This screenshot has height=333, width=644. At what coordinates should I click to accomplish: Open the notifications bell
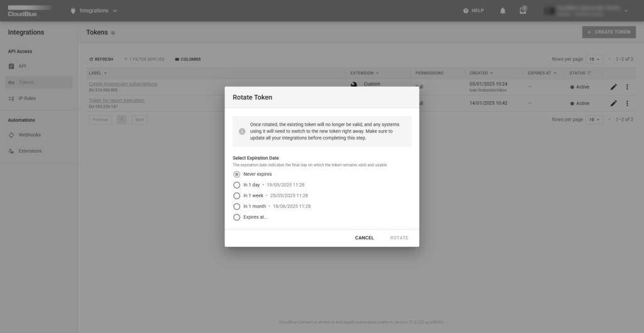coord(502,11)
